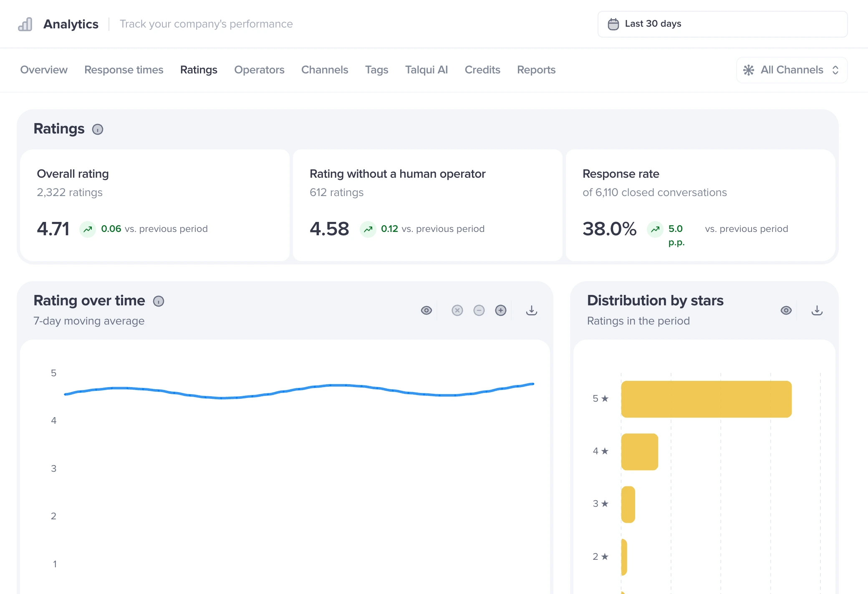Click the 2 star distribution bar
This screenshot has width=868, height=594.
(x=624, y=557)
